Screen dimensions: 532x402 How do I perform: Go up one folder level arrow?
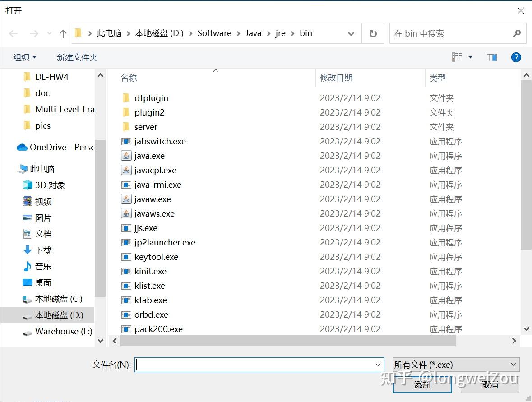click(63, 33)
